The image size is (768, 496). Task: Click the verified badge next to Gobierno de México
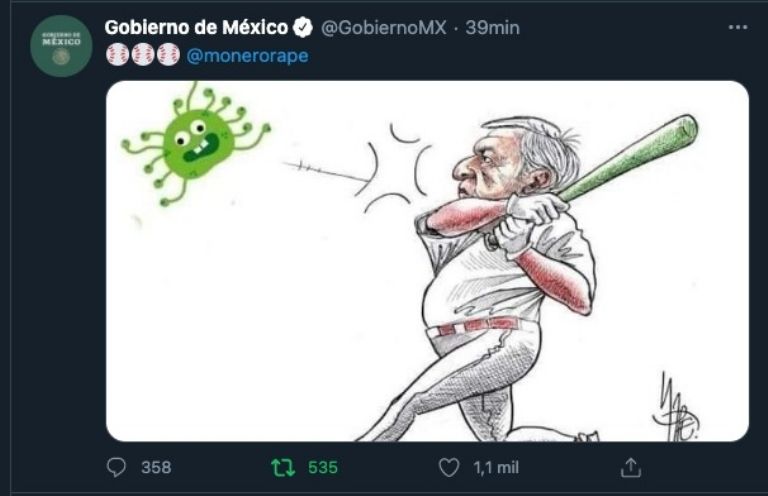coord(303,27)
